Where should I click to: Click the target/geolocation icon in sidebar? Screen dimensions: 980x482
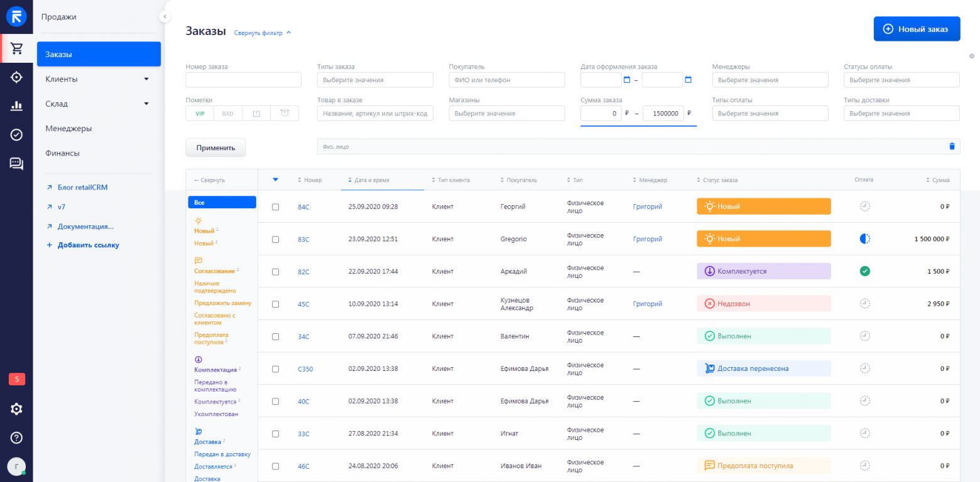[16, 77]
